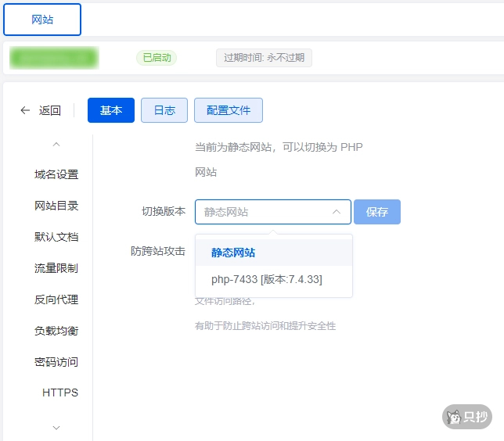Click the 切换版本 label text
Image resolution: width=504 pixels, height=441 pixels.
click(x=164, y=211)
